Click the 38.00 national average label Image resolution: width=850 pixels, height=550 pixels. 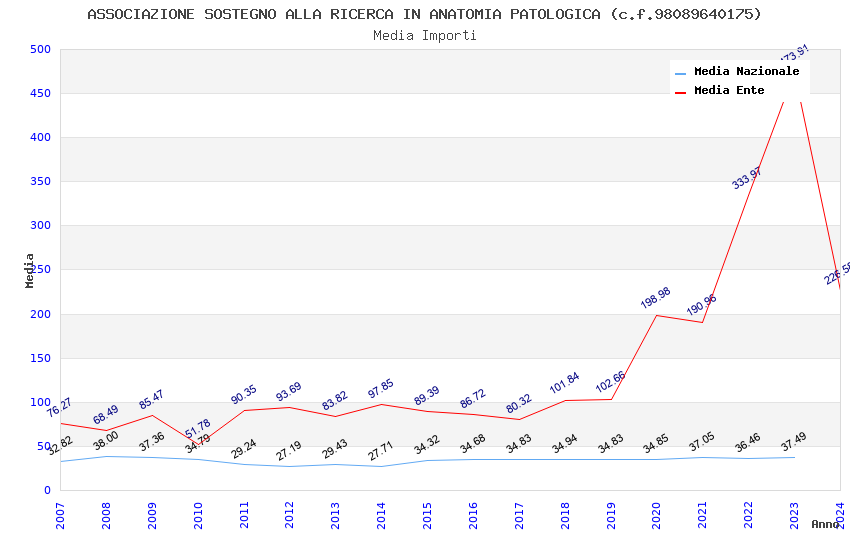pos(105,441)
